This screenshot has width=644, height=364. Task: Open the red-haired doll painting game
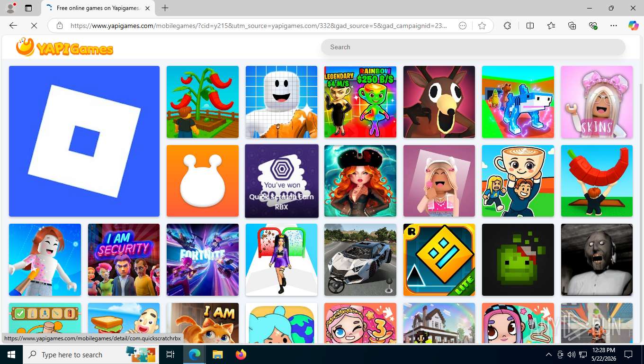coord(45,260)
